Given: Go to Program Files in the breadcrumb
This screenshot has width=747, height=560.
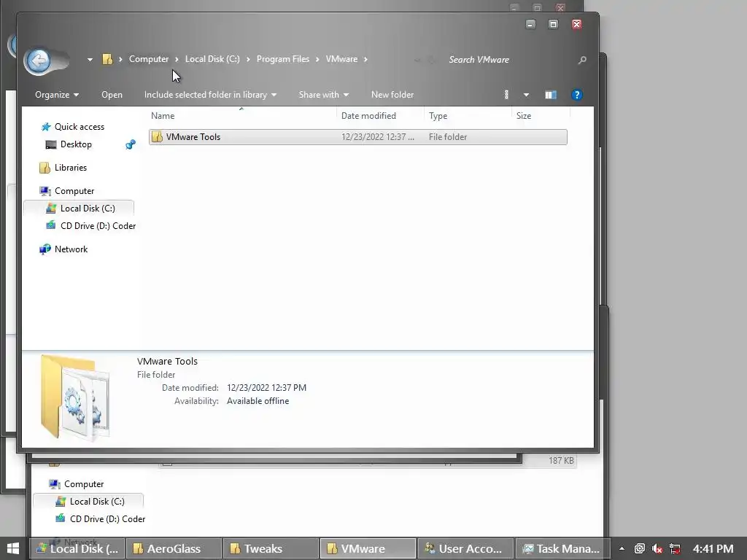Looking at the screenshot, I should click(x=283, y=59).
